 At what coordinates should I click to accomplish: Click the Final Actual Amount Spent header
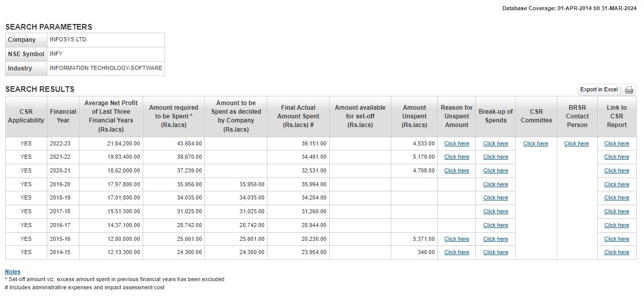(298, 116)
